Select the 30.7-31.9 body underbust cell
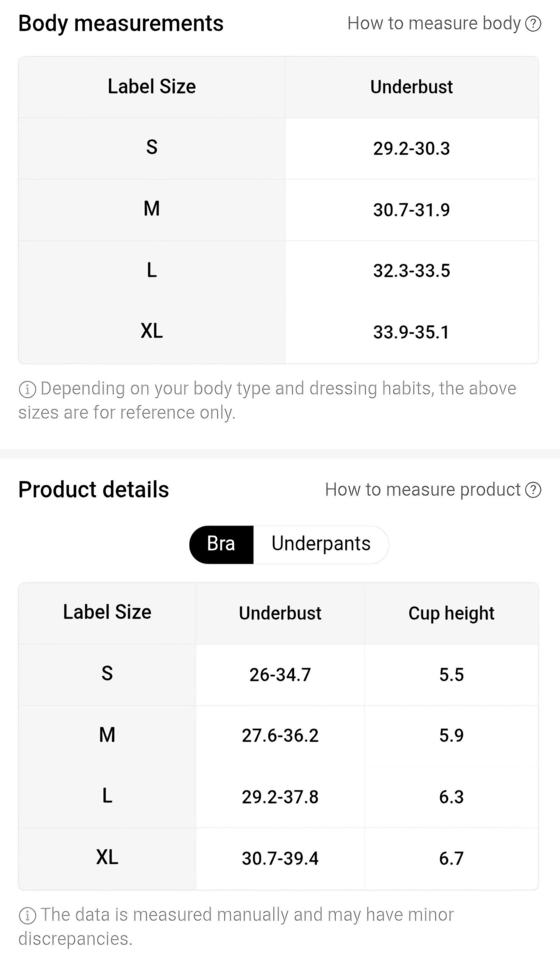 pyautogui.click(x=412, y=210)
